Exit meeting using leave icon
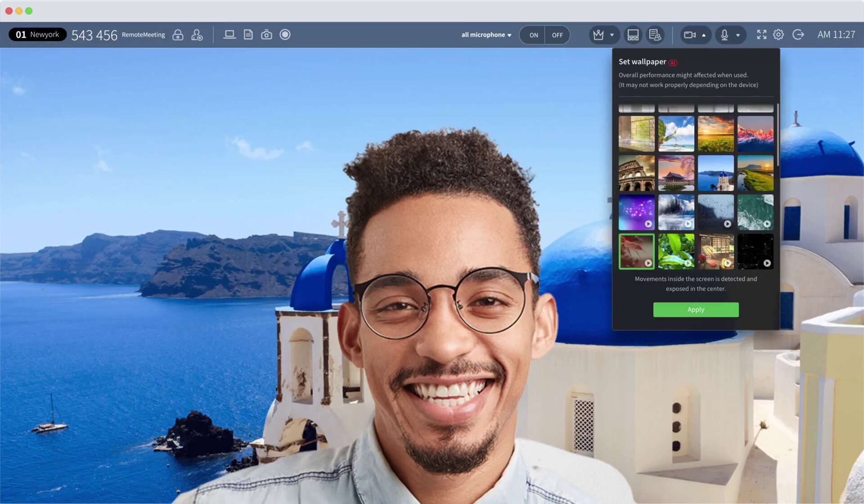 click(x=798, y=35)
